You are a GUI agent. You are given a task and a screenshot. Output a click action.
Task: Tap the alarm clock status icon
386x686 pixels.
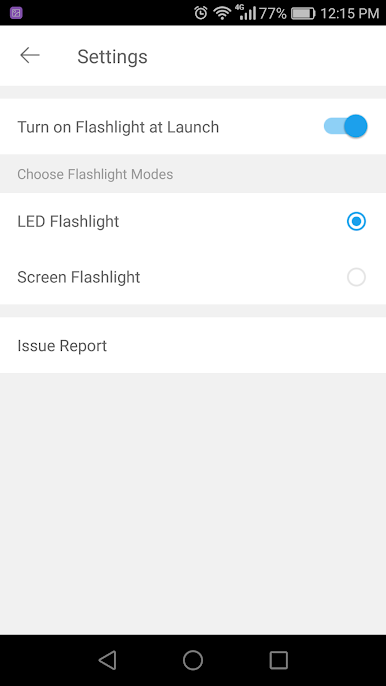pos(201,13)
